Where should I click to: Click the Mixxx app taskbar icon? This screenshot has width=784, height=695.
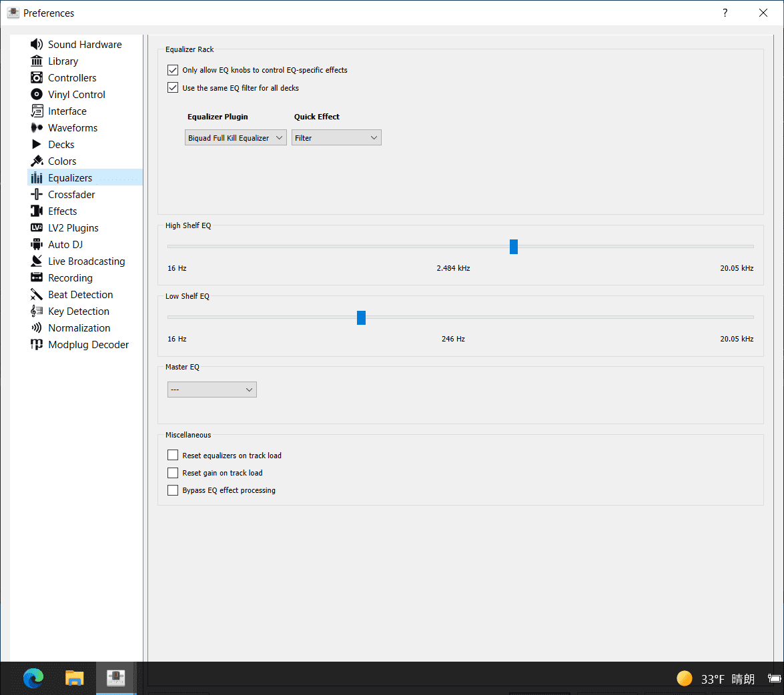[116, 678]
